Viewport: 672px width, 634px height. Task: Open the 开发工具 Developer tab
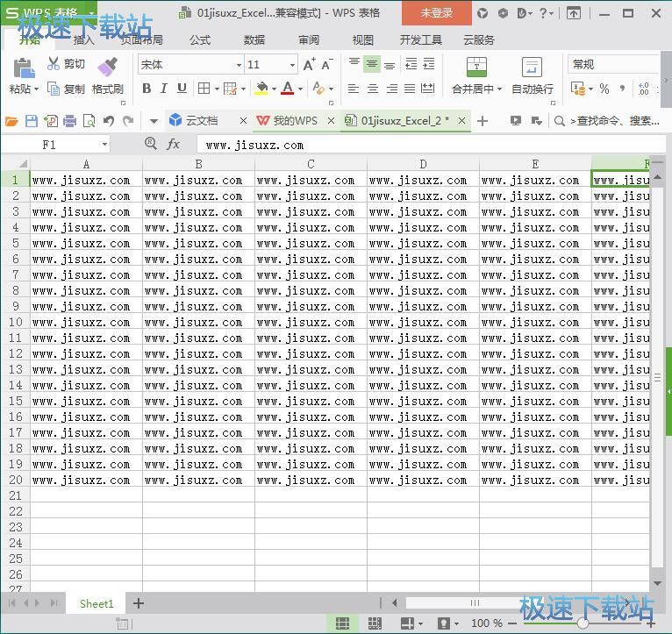pyautogui.click(x=420, y=40)
